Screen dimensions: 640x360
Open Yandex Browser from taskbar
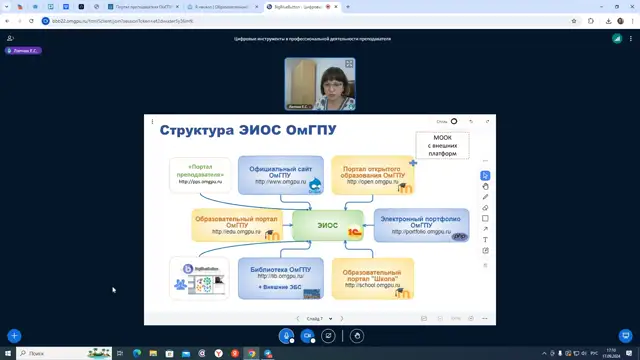[x=219, y=353]
